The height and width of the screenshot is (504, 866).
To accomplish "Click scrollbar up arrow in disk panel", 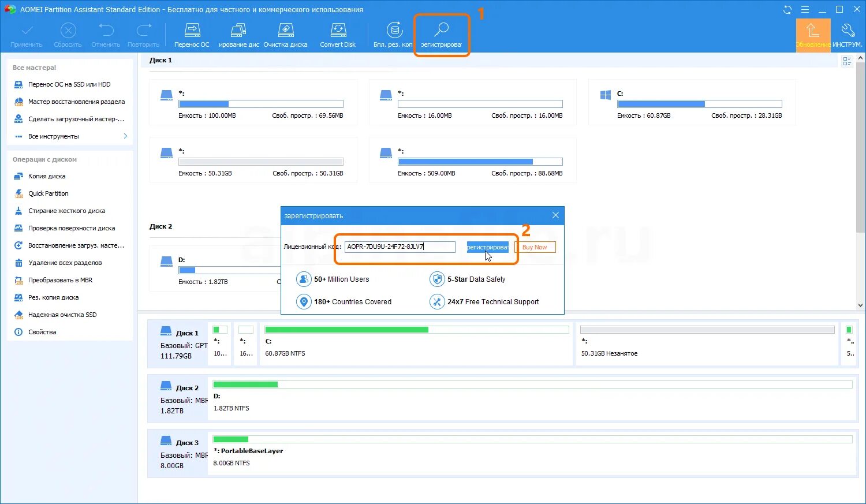I will tap(861, 58).
